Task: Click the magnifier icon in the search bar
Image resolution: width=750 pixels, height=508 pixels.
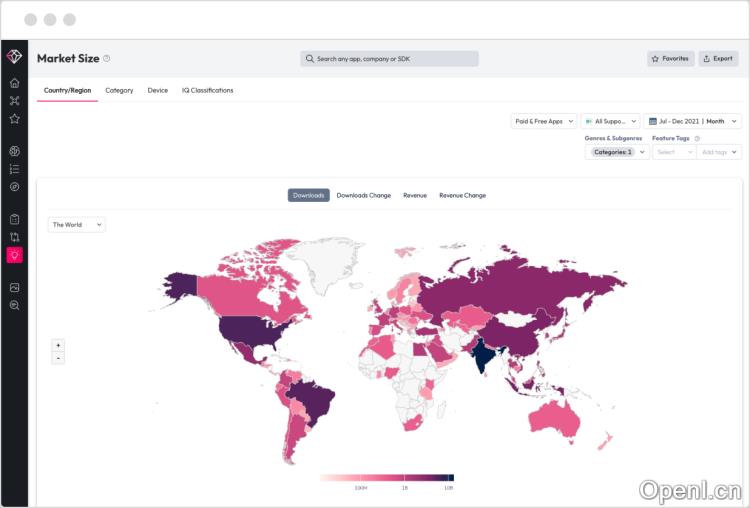Action: (x=309, y=59)
